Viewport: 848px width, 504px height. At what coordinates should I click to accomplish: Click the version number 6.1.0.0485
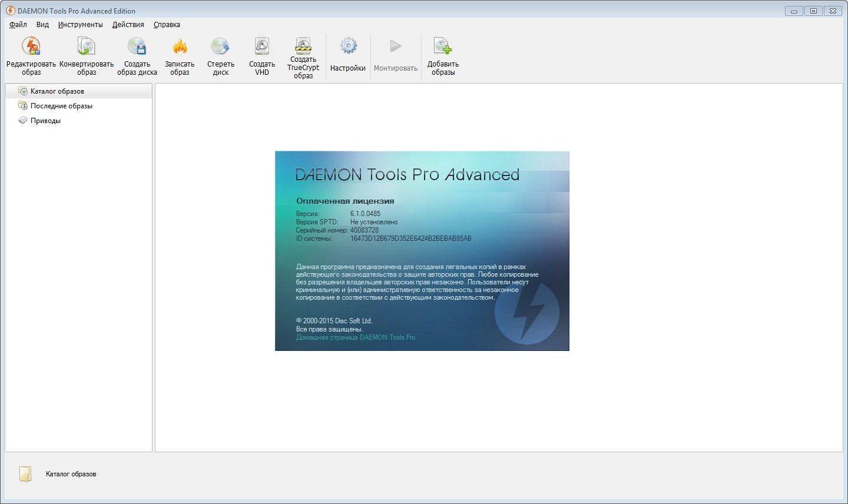point(365,214)
